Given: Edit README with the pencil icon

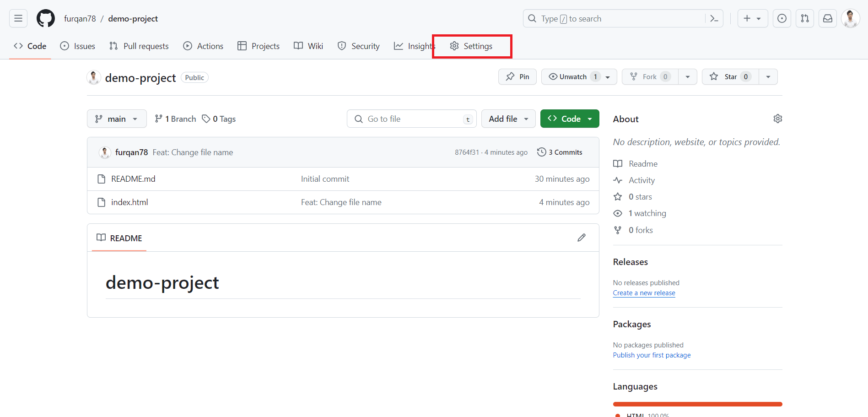Looking at the screenshot, I should (581, 238).
